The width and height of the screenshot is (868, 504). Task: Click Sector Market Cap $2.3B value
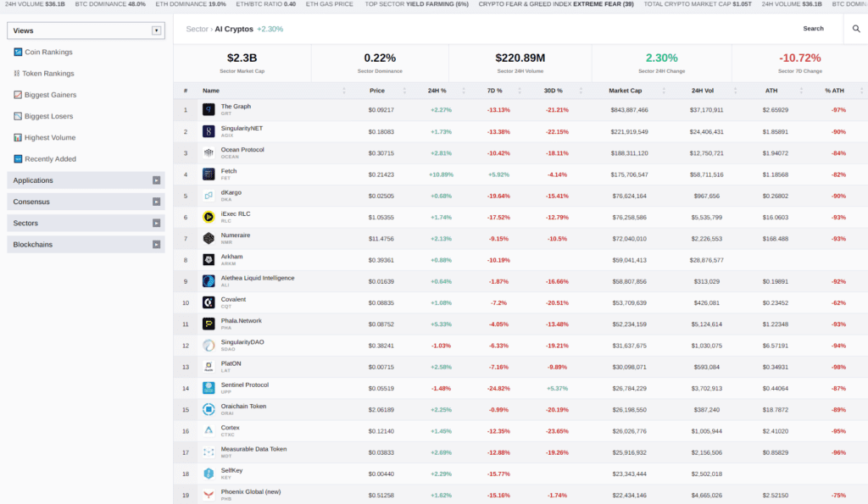coord(242,58)
